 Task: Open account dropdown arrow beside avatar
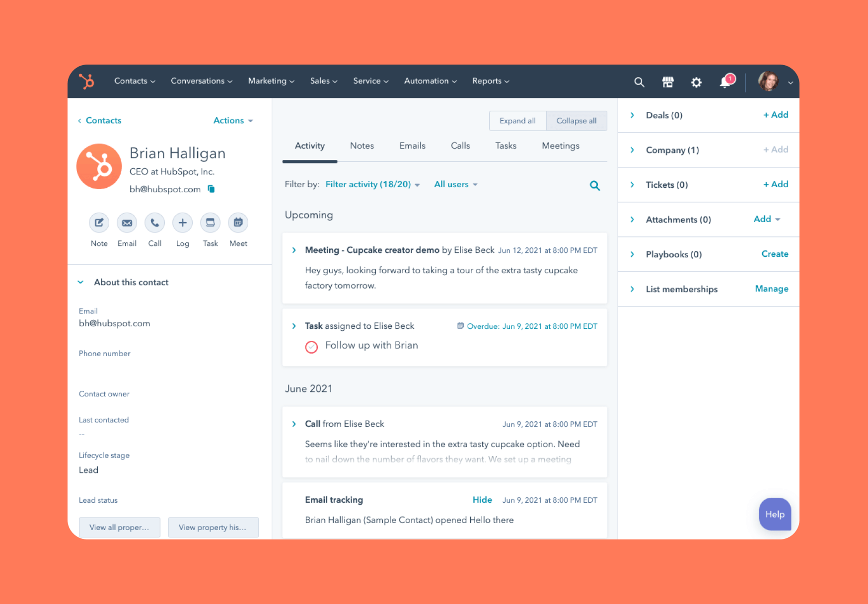[x=790, y=82]
